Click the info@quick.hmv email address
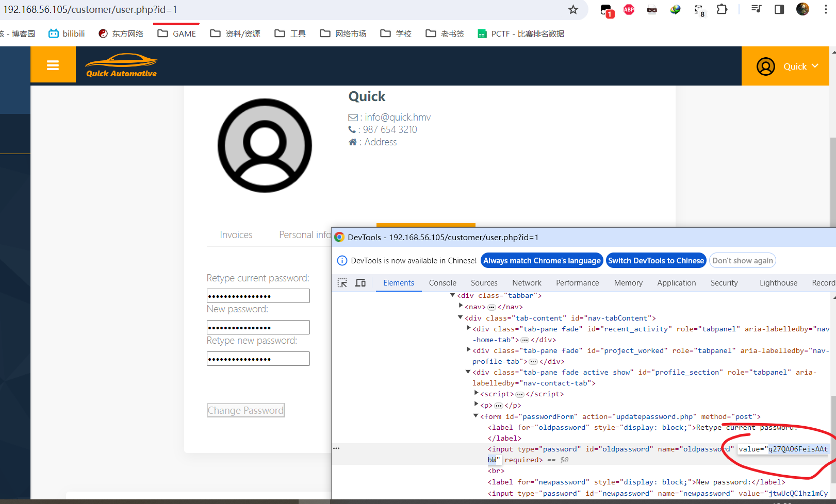This screenshot has height=504, width=836. [398, 117]
